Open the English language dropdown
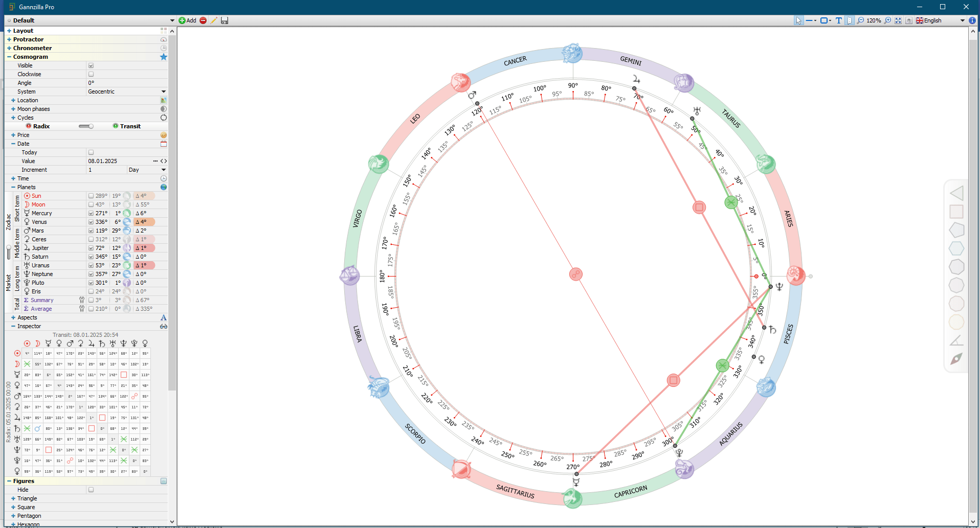Image resolution: width=980 pixels, height=528 pixels. click(962, 20)
